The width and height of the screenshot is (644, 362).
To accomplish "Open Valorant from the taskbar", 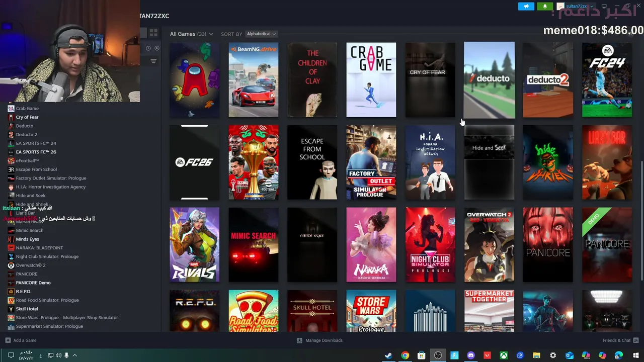I will (x=487, y=355).
